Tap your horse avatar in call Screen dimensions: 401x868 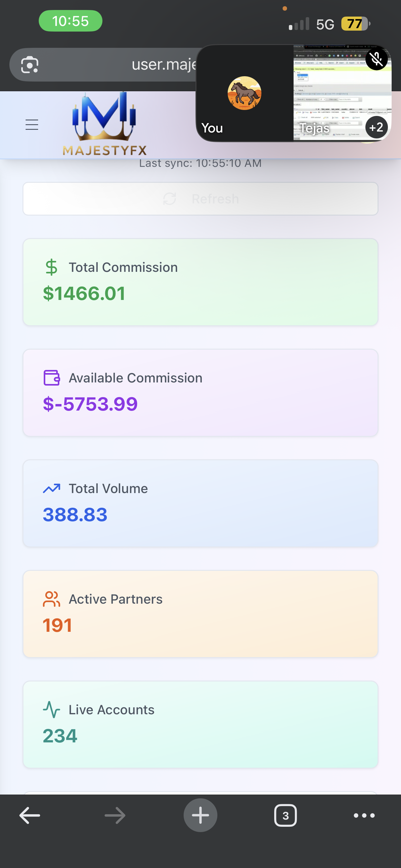coord(245,93)
